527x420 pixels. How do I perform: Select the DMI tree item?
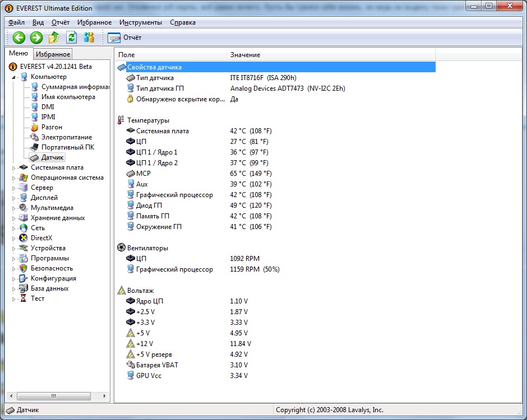48,107
